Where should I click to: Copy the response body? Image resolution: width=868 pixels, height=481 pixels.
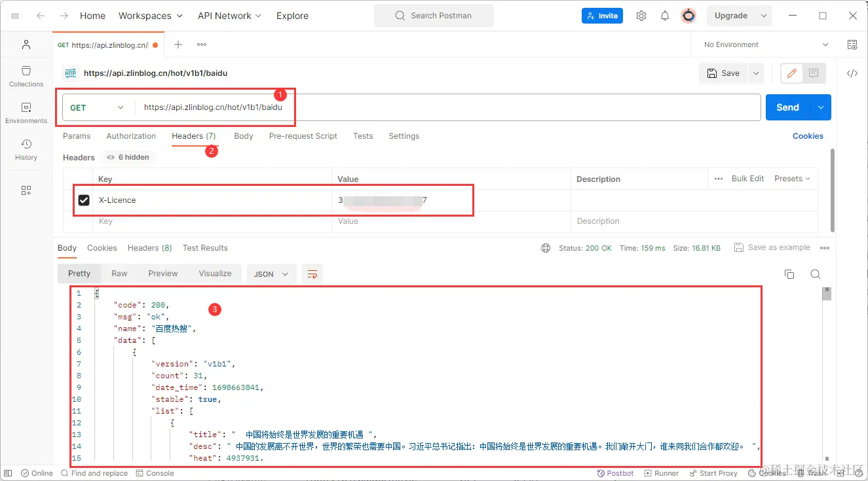(x=789, y=274)
